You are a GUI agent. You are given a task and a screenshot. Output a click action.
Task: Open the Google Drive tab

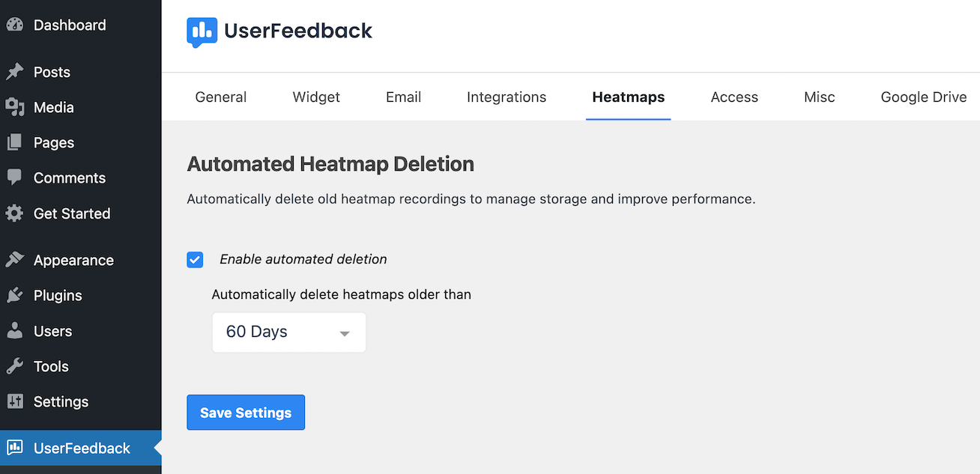(x=923, y=97)
